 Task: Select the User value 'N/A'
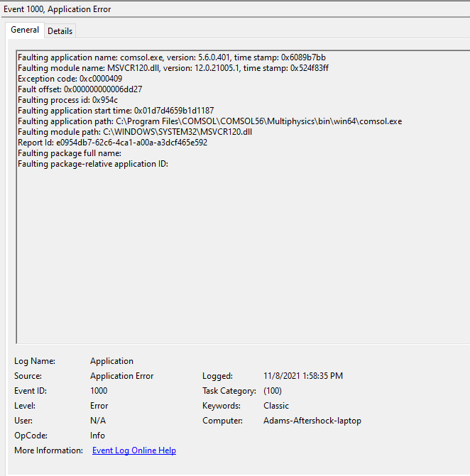[x=98, y=421]
